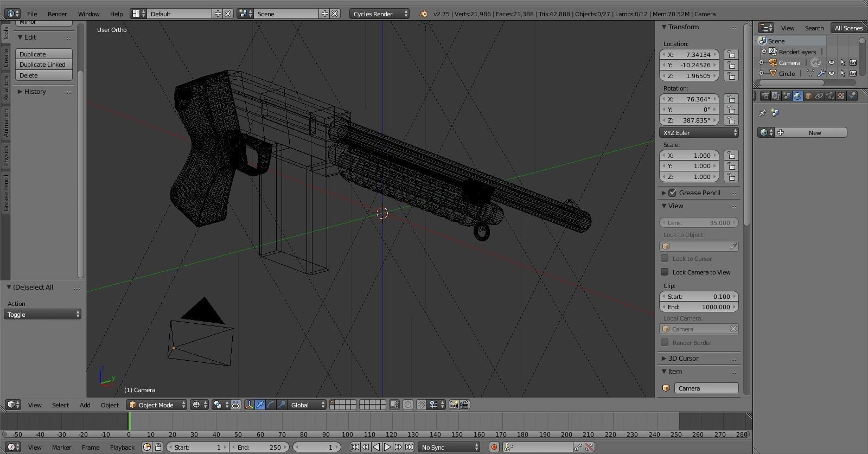
Task: Open the World properties tab icon
Action: pos(797,96)
